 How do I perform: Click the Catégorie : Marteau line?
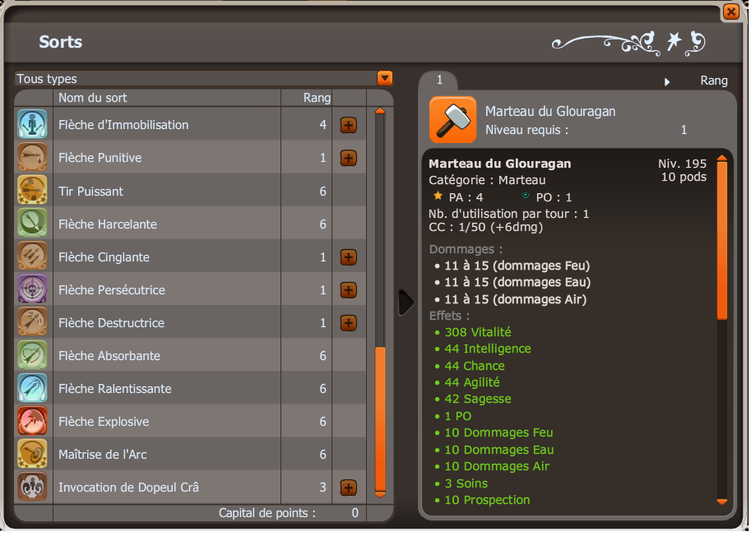click(x=487, y=180)
